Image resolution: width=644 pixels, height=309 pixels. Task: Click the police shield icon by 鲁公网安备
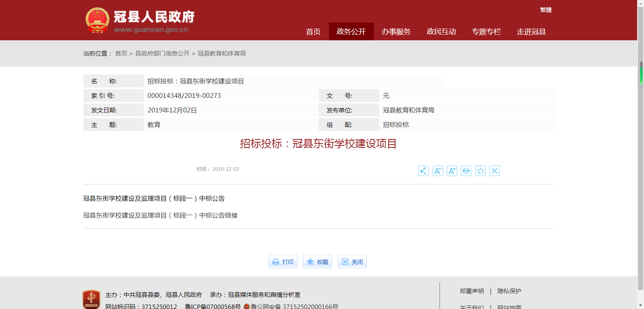247,307
